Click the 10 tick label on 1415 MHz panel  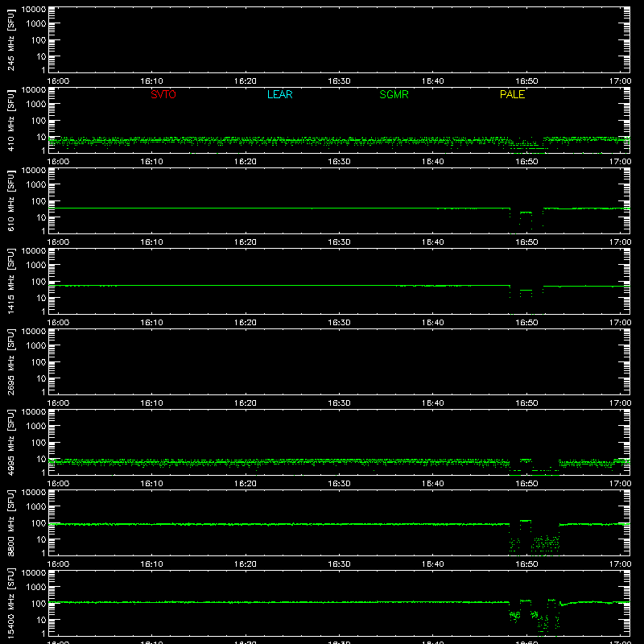[41, 298]
